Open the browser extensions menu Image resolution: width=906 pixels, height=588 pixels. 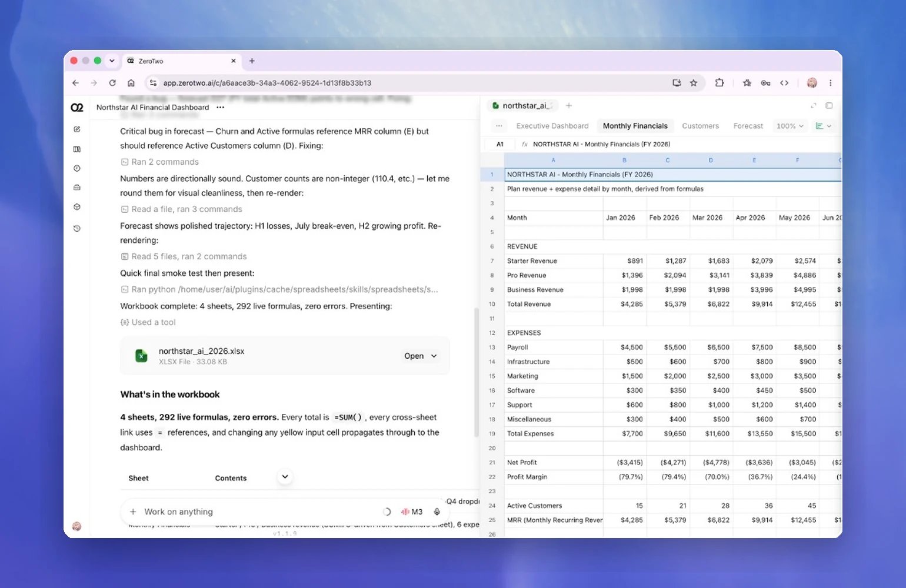point(720,83)
